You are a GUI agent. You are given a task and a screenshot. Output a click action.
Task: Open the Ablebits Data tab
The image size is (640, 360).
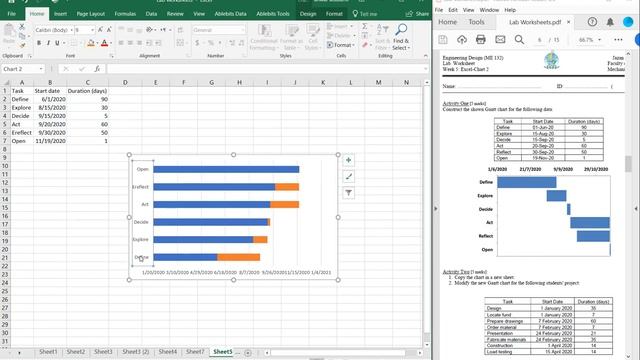click(x=231, y=14)
